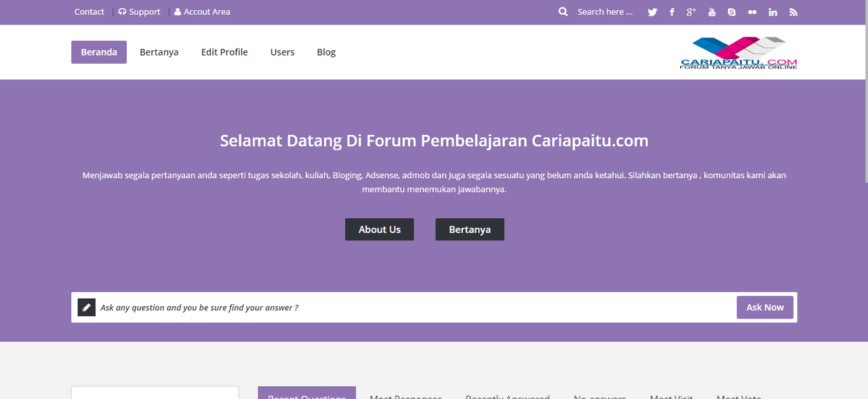The height and width of the screenshot is (399, 868).
Task: Click the dark Bertanya button in banner
Action: click(470, 230)
